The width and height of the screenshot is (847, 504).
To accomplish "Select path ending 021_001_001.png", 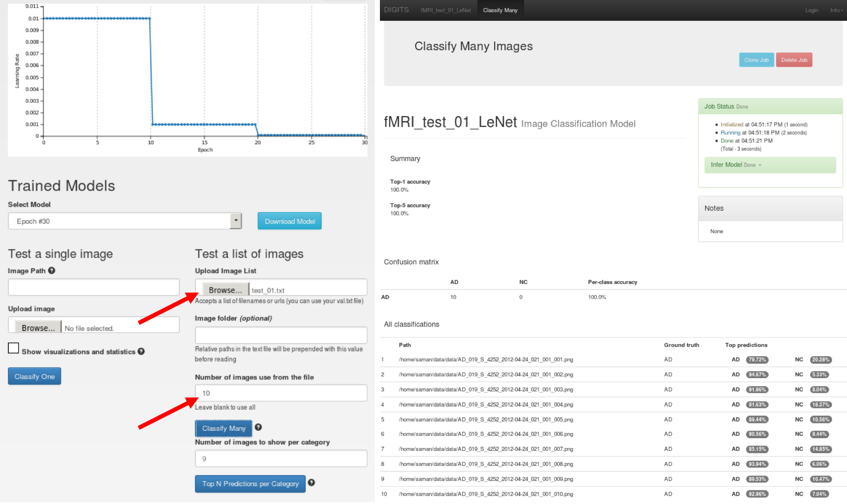I will tap(486, 359).
